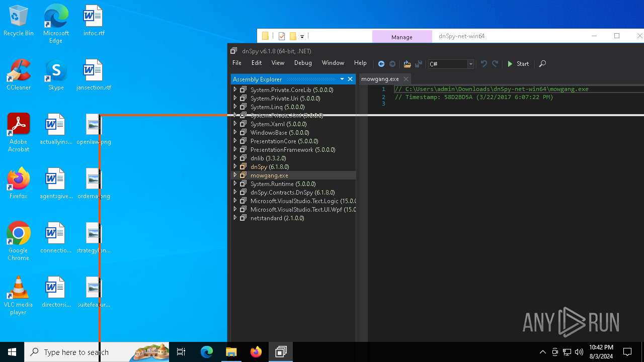
Task: Expand System.Xaml node
Action: (235, 124)
